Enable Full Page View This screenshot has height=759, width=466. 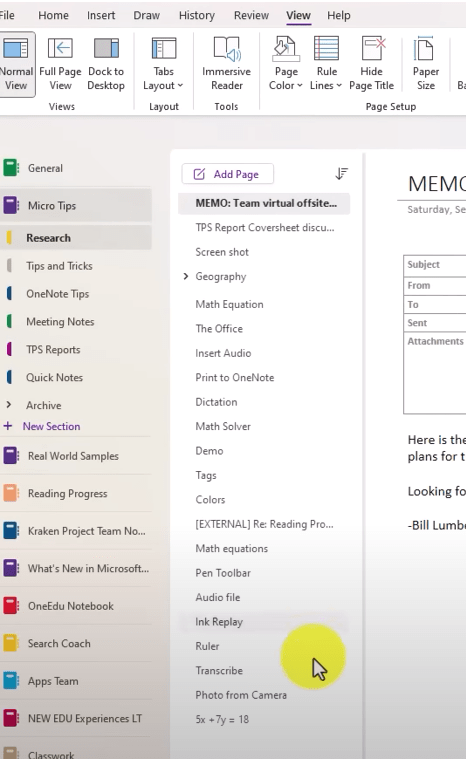coord(60,64)
